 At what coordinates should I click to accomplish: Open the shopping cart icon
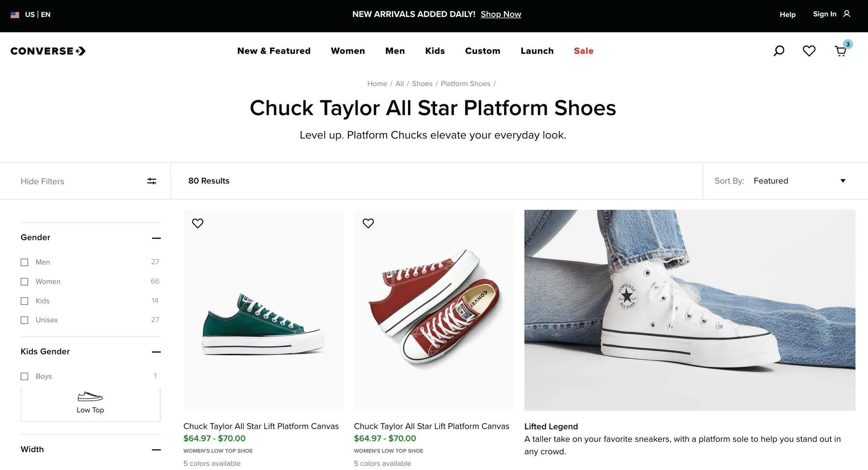(x=840, y=51)
